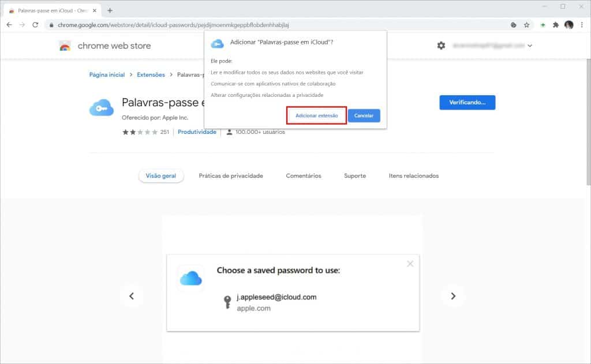
Task: Reload the page with the refresh icon
Action: [35, 25]
